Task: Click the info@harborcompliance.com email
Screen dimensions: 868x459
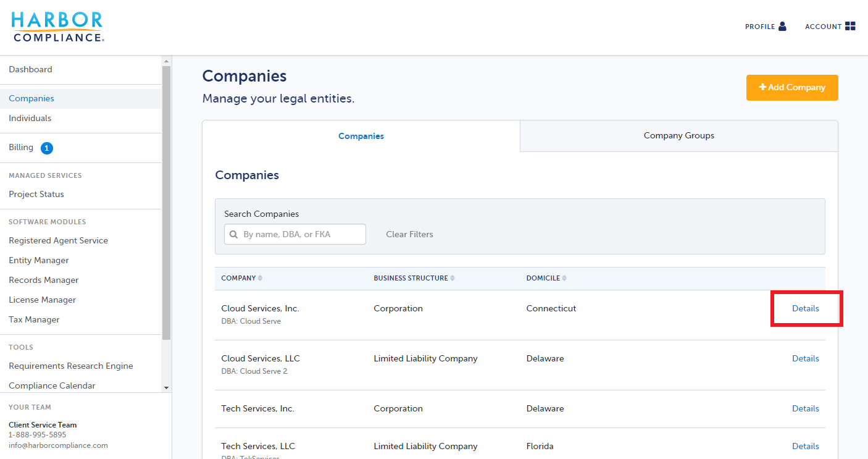Action: [x=58, y=445]
